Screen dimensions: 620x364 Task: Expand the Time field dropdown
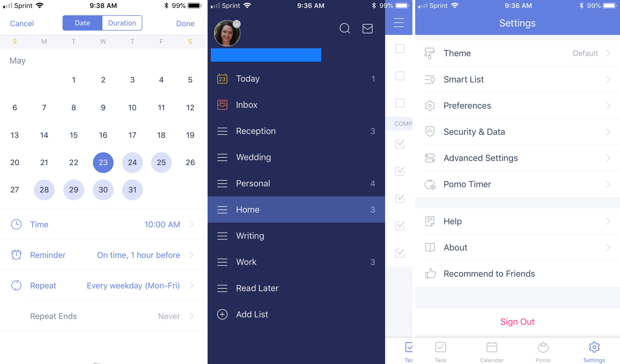192,225
